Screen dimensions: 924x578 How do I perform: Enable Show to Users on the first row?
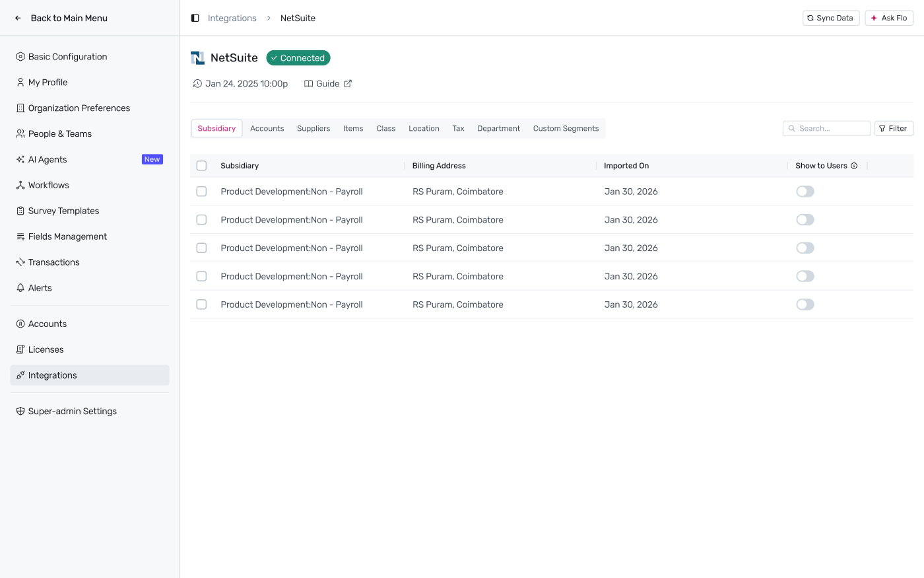pyautogui.click(x=805, y=192)
